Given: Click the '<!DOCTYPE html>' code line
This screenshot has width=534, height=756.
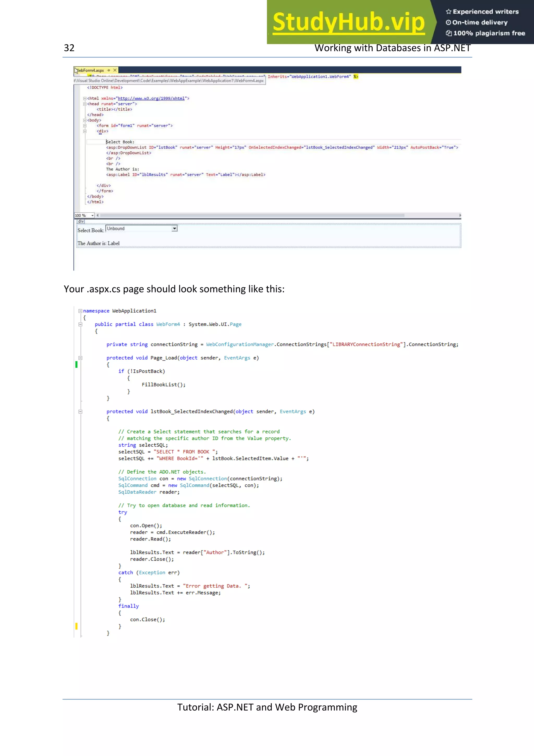Looking at the screenshot, I should pyautogui.click(x=105, y=88).
